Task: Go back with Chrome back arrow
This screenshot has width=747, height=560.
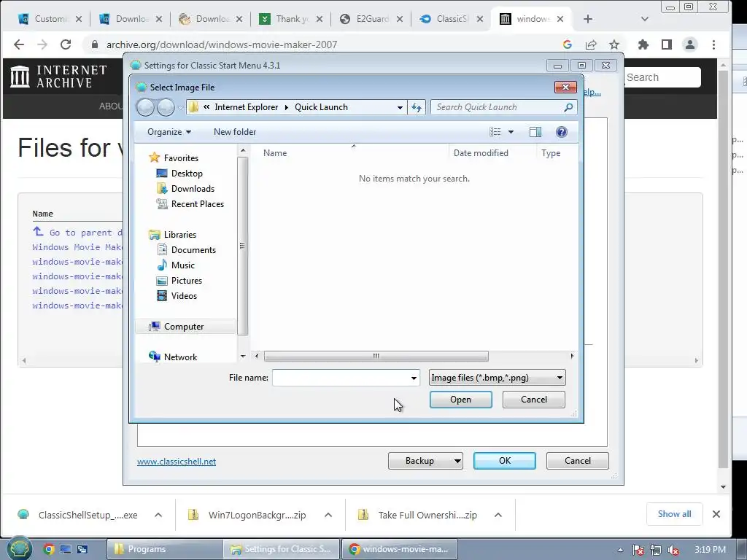Action: coord(19,44)
